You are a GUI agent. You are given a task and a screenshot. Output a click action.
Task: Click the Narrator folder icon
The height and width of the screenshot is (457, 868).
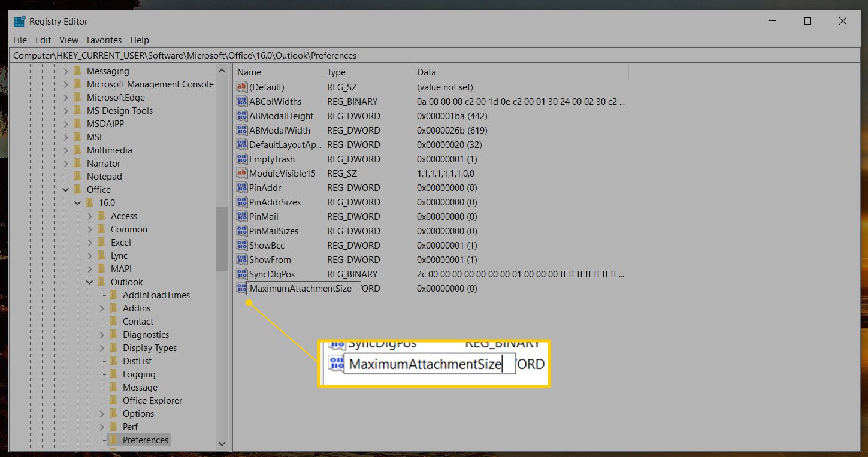pos(77,163)
